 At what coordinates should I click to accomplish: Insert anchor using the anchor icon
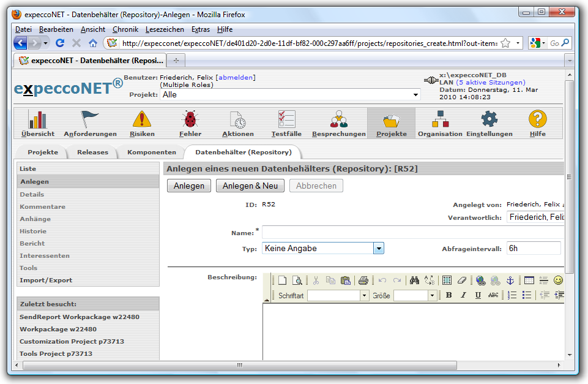509,280
